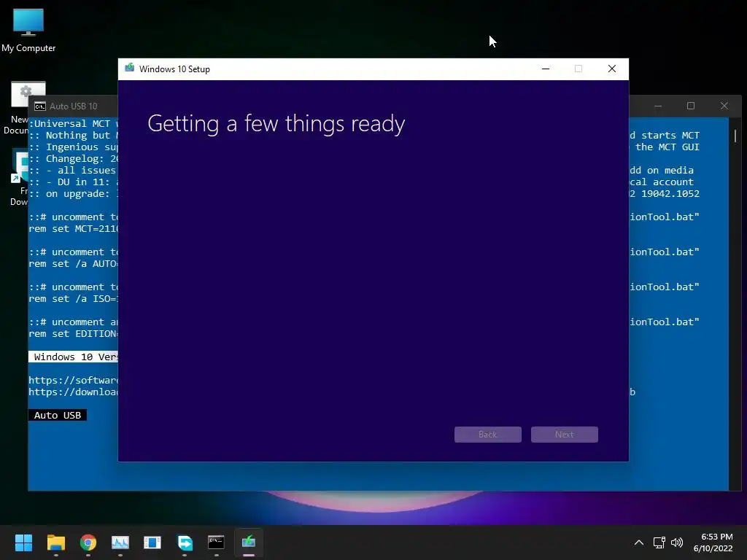The width and height of the screenshot is (747, 560).
Task: Open the teal arrow app on the taskbar
Action: [x=185, y=542]
